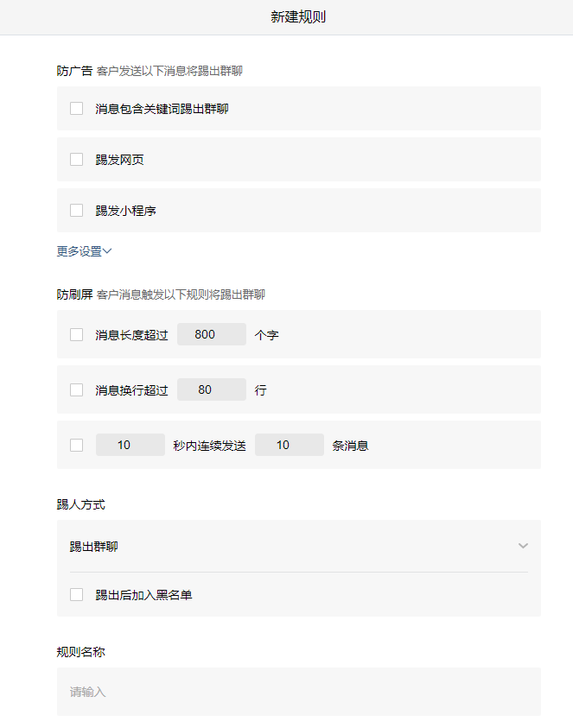
Task: Click the 防刷屏 section heading
Action: point(68,294)
